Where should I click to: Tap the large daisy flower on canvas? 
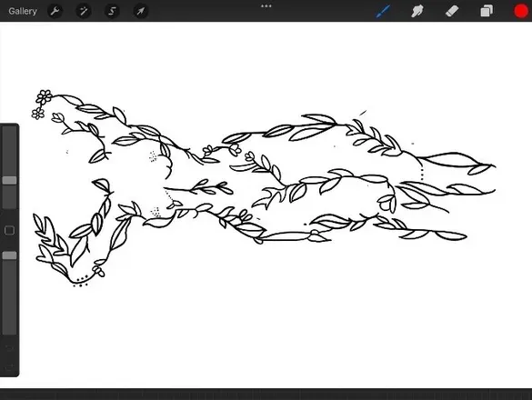(x=45, y=97)
